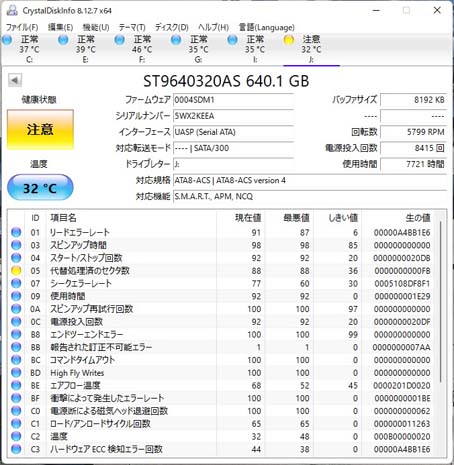The height and width of the screenshot is (465, 454).
Task: Click raw value 000B00000020 of 温度
Action: pos(402,436)
